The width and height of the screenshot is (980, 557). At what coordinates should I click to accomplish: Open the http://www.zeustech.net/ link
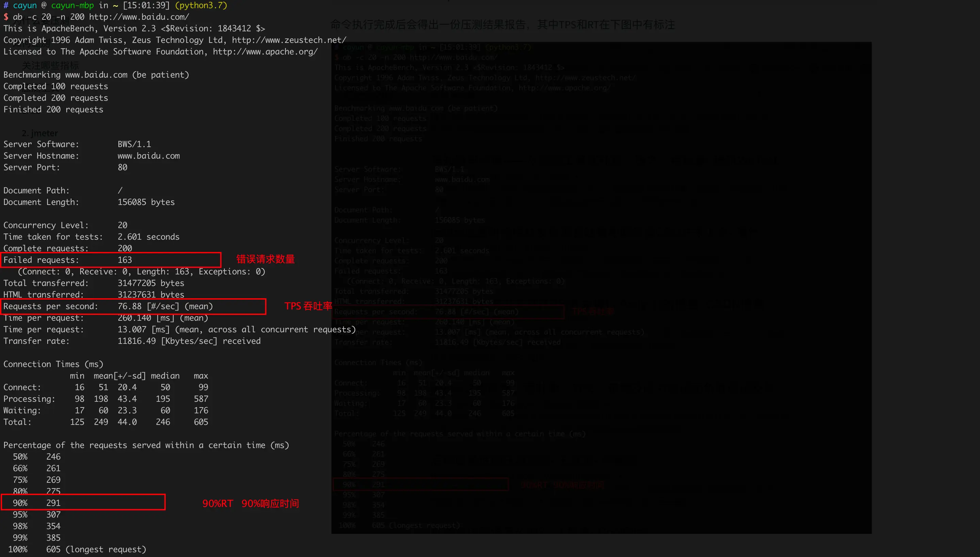click(x=289, y=40)
